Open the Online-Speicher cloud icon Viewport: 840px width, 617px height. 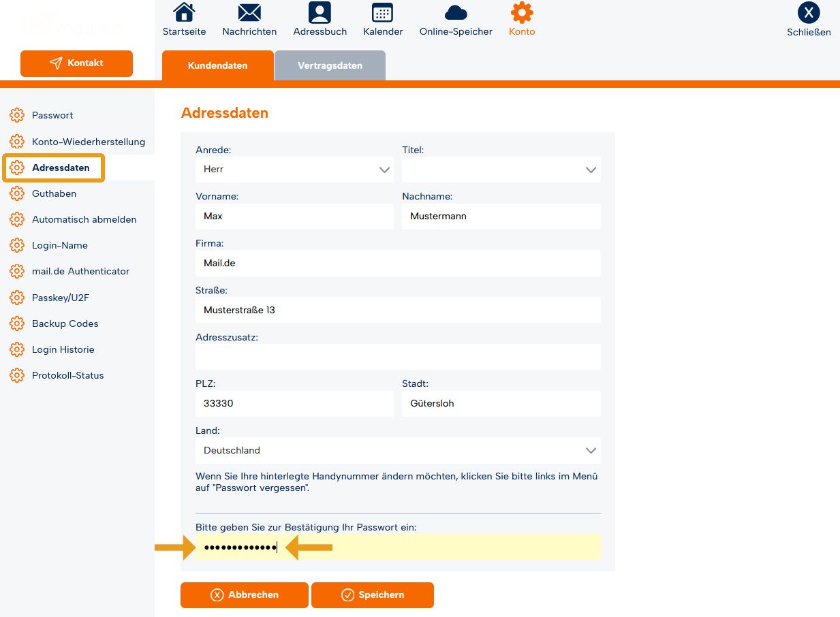click(456, 12)
